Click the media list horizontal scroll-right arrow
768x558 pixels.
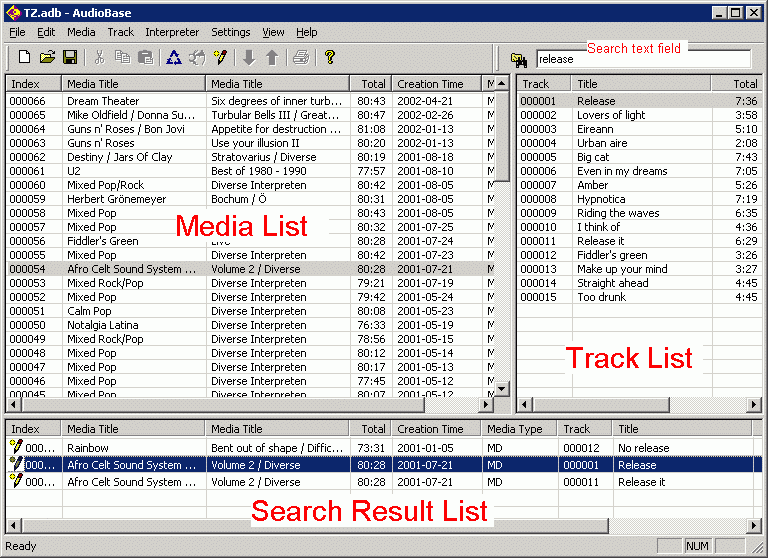[486, 405]
